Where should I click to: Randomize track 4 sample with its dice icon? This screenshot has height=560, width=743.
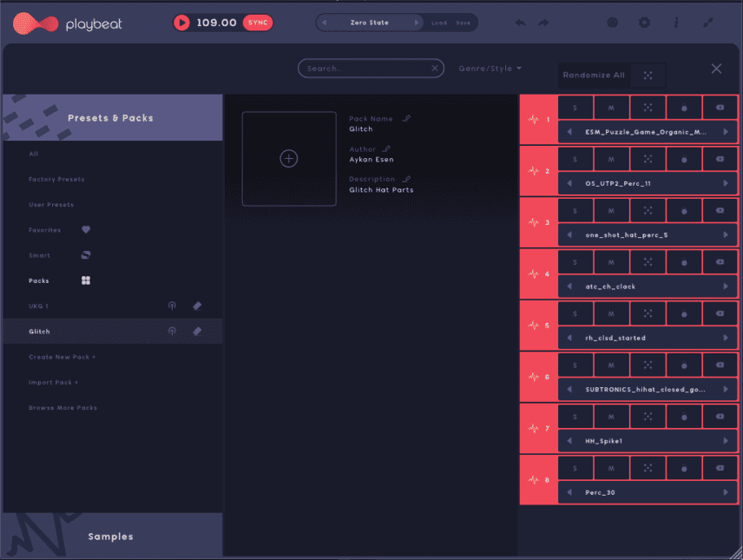click(648, 261)
